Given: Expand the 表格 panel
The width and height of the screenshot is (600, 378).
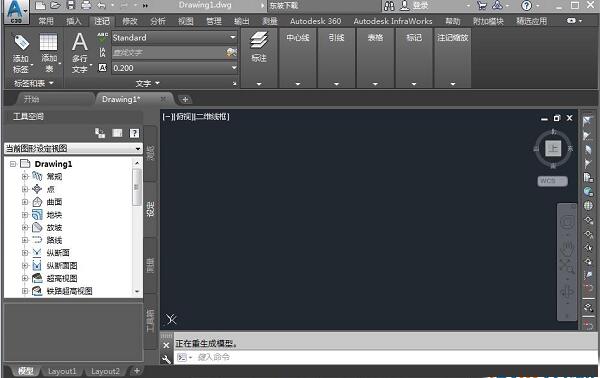Looking at the screenshot, I should (x=375, y=83).
